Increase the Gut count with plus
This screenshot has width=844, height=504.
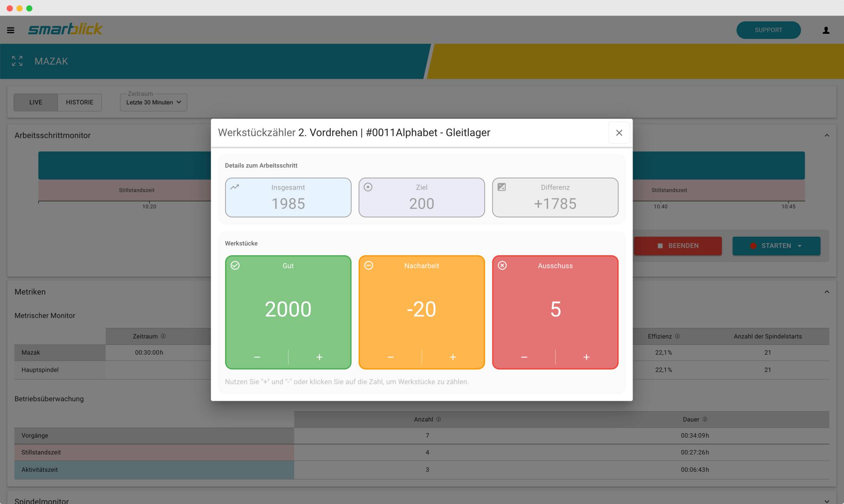click(320, 357)
